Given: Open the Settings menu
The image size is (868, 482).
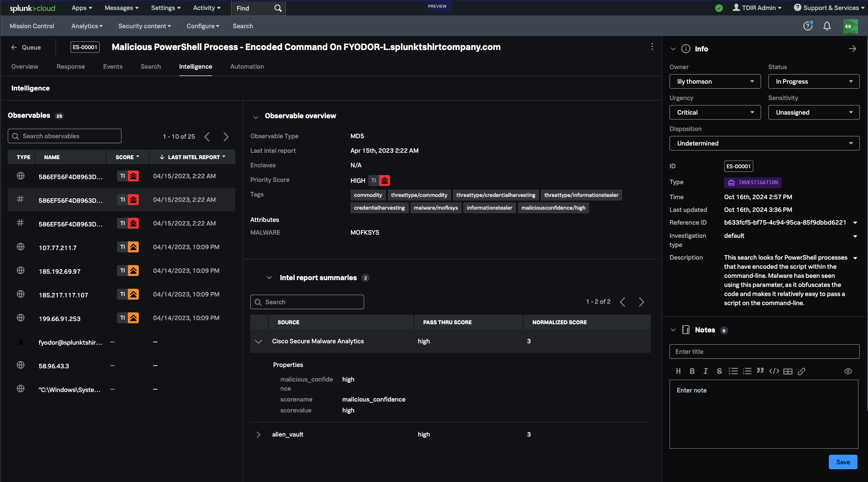Looking at the screenshot, I should (x=166, y=8).
